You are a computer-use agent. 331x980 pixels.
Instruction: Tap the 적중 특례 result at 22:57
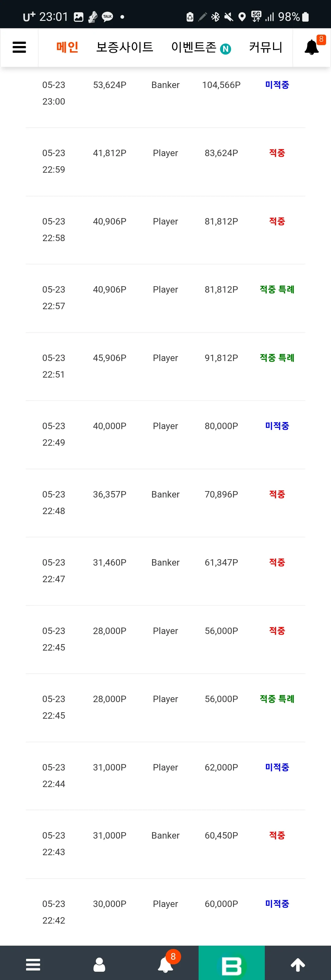pos(277,290)
